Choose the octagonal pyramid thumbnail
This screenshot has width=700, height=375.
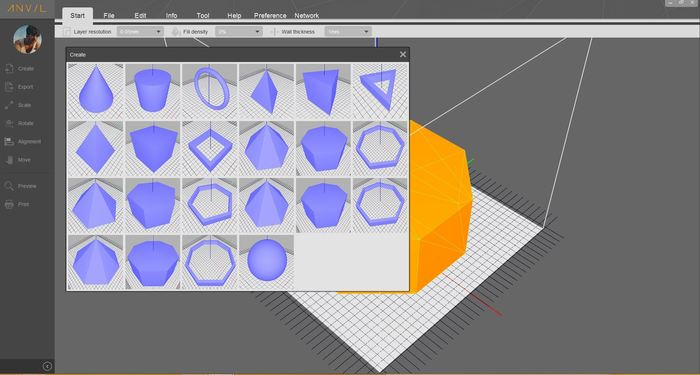[96, 262]
